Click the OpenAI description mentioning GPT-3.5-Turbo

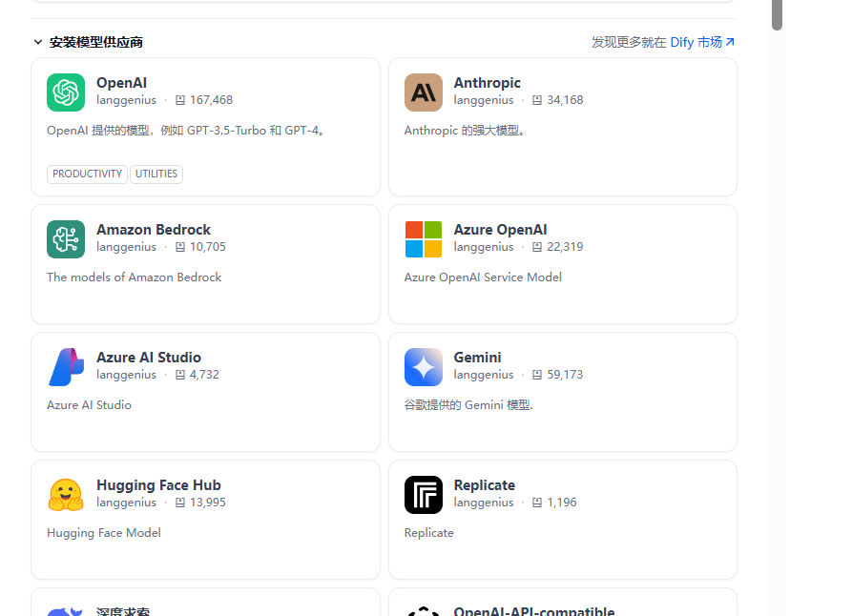186,131
